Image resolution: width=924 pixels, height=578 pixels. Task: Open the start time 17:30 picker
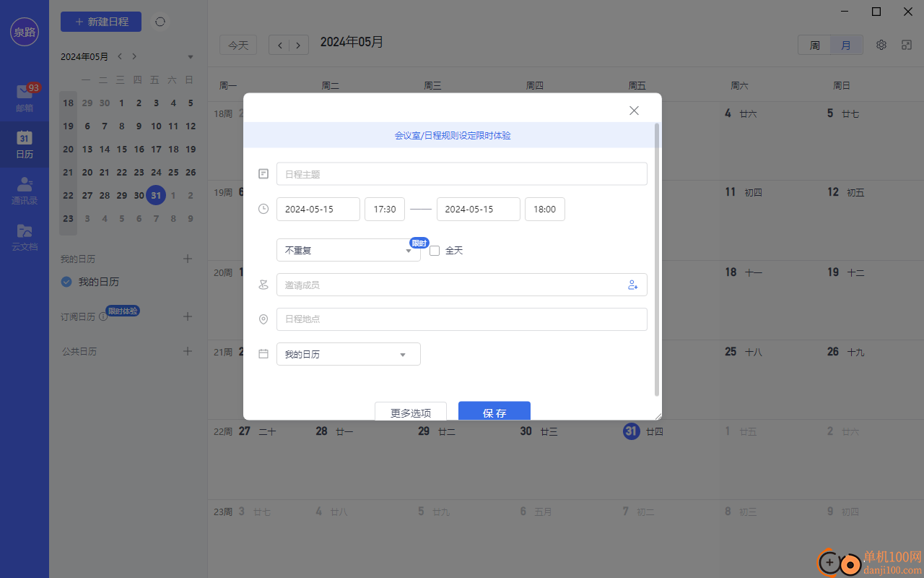pyautogui.click(x=385, y=209)
